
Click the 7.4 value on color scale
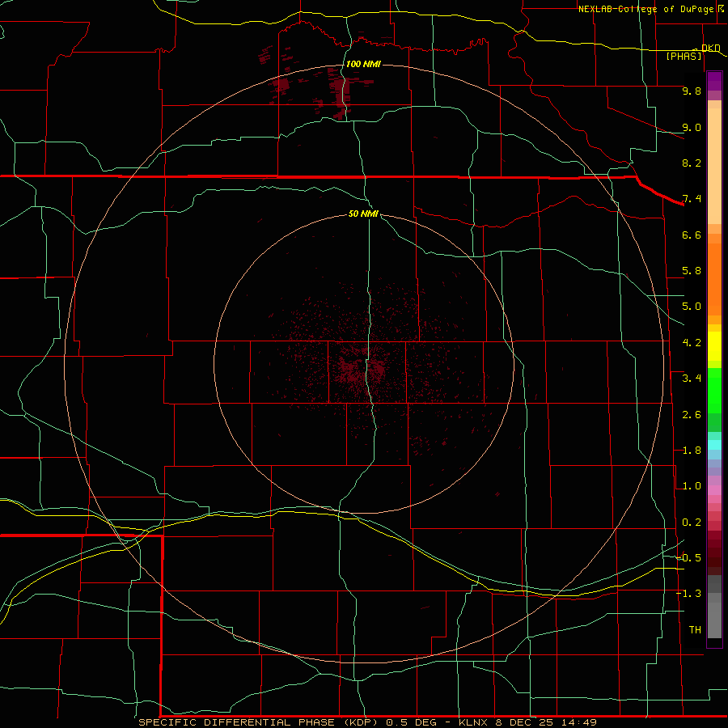pyautogui.click(x=692, y=199)
